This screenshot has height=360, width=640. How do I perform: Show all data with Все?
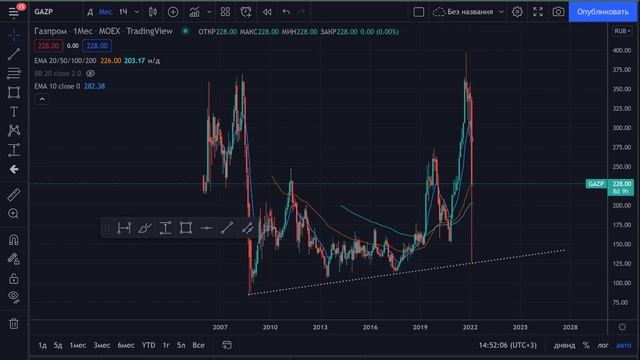pos(198,345)
